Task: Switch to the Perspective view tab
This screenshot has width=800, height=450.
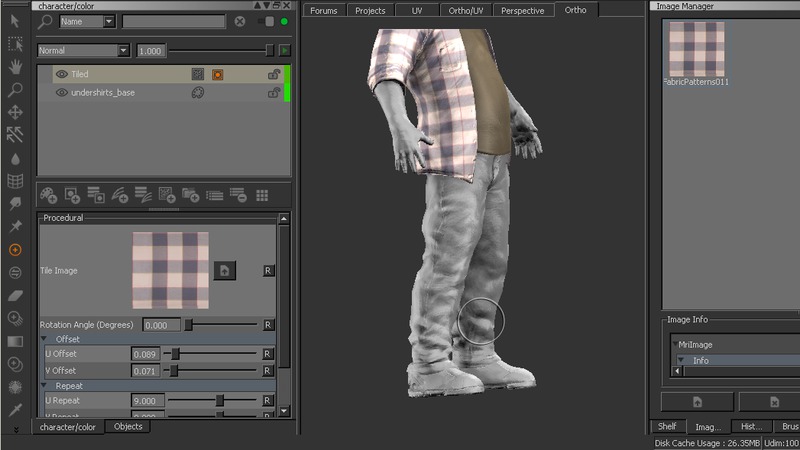Action: 523,11
